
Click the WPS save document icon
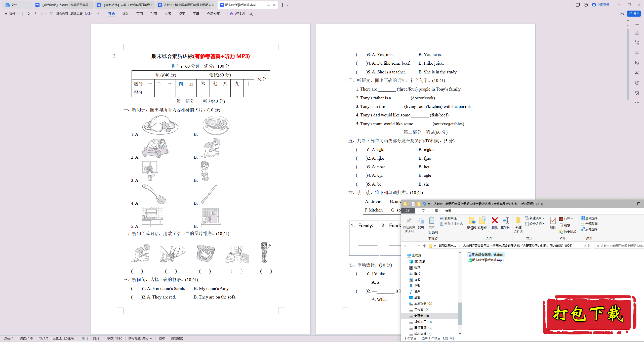point(28,14)
